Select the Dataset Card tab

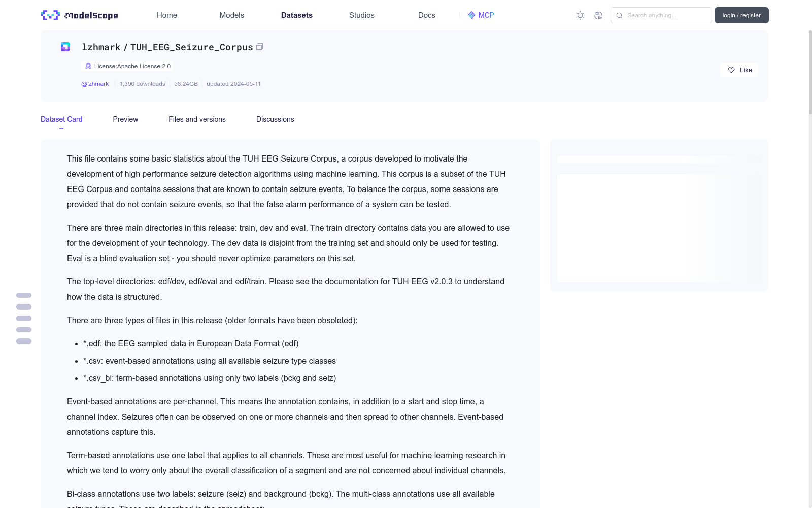61,119
